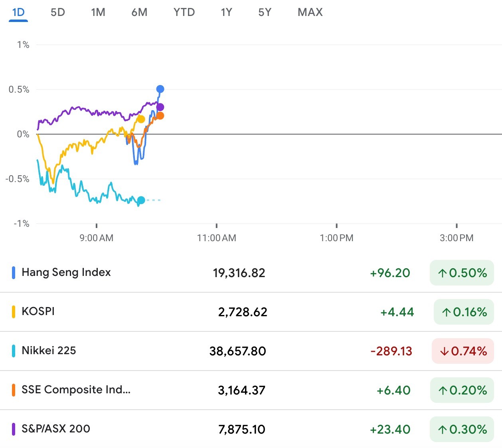Click the +4.44 point change

click(x=397, y=312)
